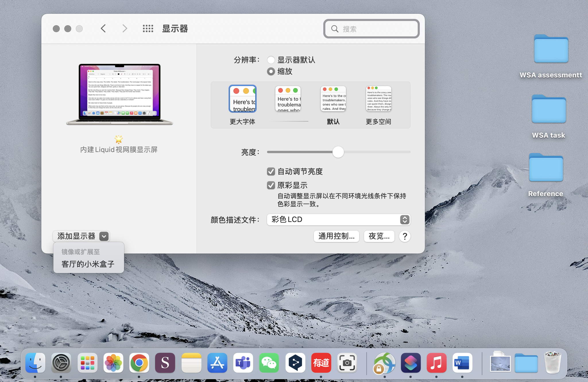Click the back navigation arrow
588x382 pixels.
[x=103, y=28]
